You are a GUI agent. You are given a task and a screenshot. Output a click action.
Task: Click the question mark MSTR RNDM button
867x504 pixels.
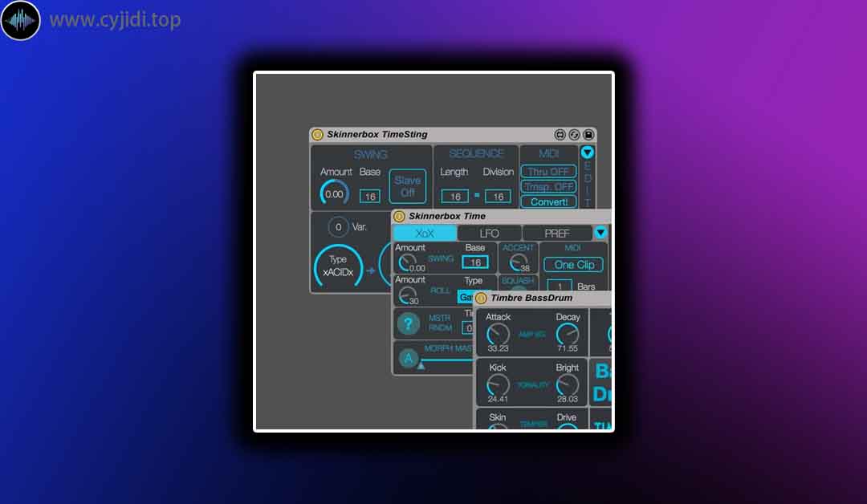coord(408,323)
